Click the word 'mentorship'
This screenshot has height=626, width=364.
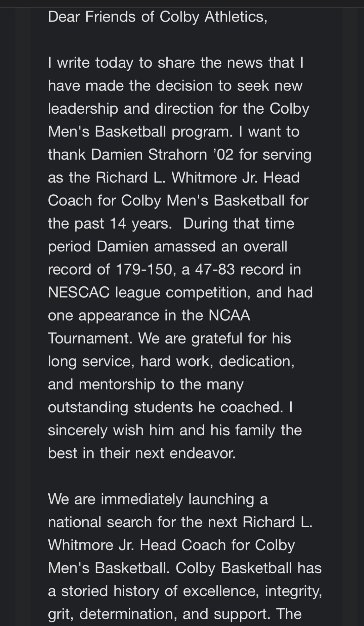[x=117, y=384]
